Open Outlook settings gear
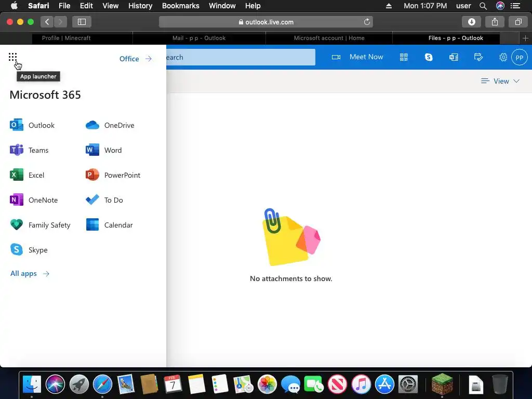Viewport: 532px width, 399px height. tap(503, 57)
